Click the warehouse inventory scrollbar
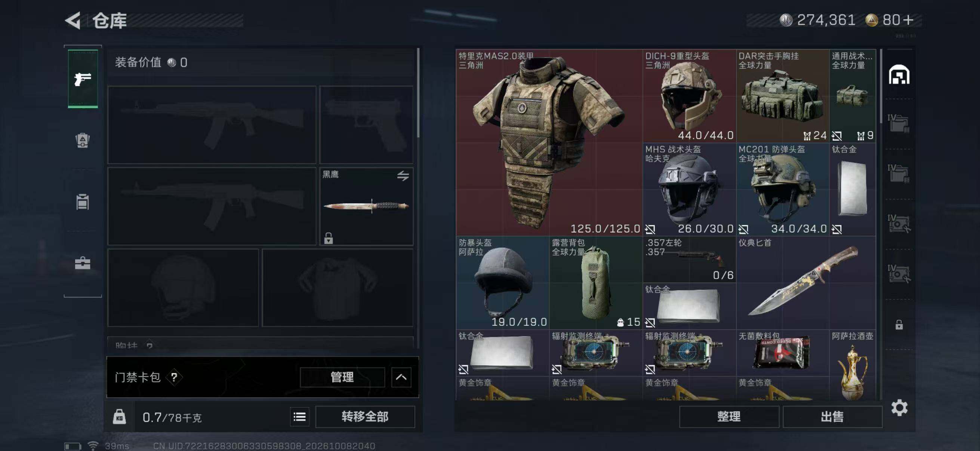Image resolution: width=980 pixels, height=451 pixels. click(x=880, y=86)
